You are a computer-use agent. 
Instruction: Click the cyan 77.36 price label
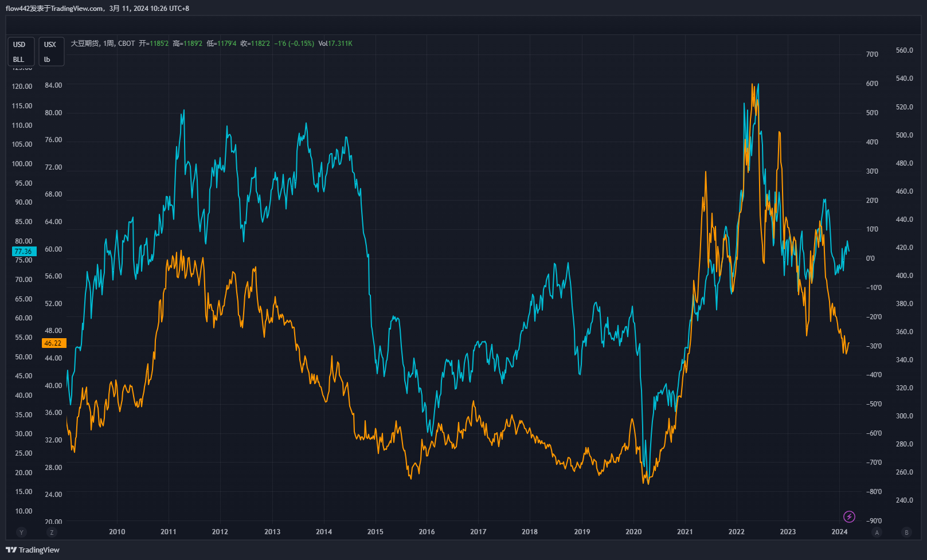[x=24, y=252]
